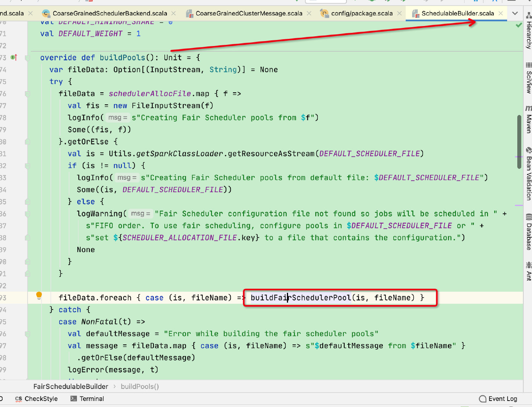
Task: Open the CheckStyle tool window
Action: (x=37, y=399)
